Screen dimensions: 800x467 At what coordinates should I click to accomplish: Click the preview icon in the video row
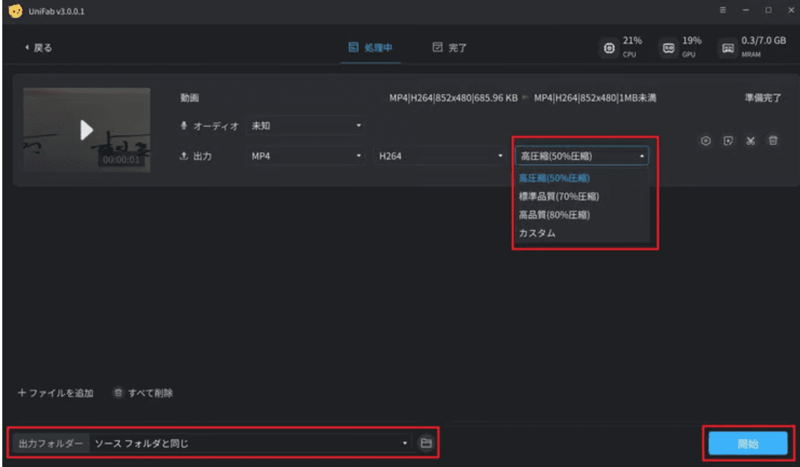[728, 141]
